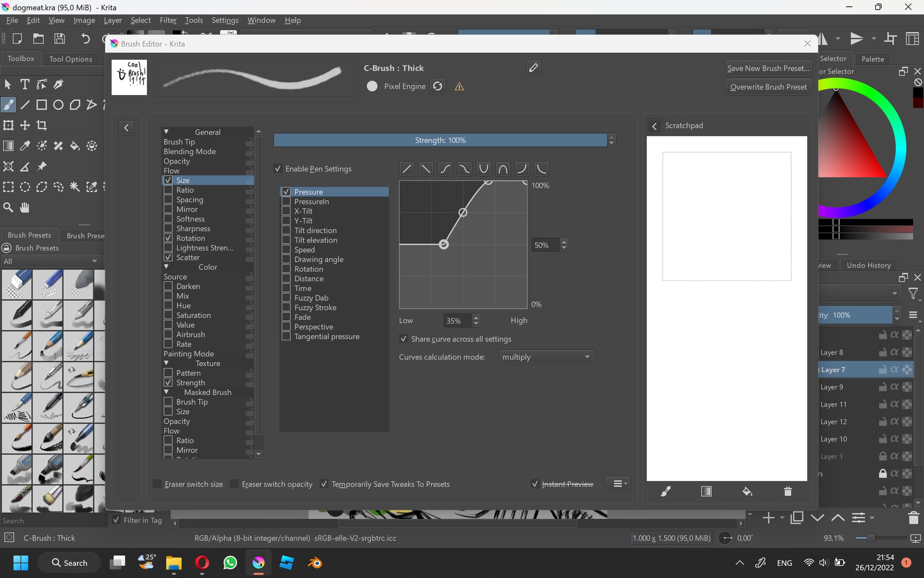
Task: Open the Filter menu
Action: (168, 20)
